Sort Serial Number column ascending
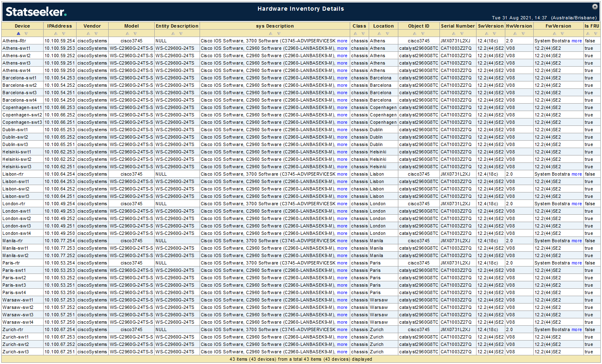The height and width of the screenshot is (364, 602). [x=454, y=34]
